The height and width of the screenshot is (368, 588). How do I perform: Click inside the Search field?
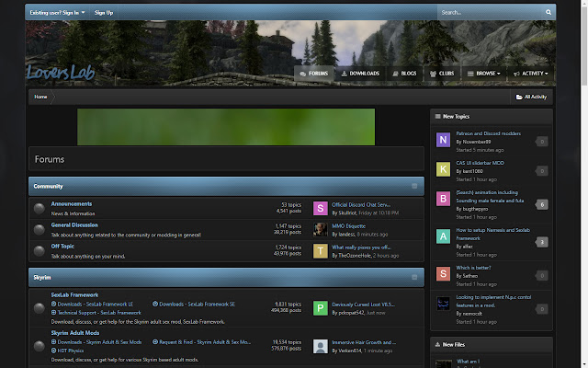pos(491,12)
